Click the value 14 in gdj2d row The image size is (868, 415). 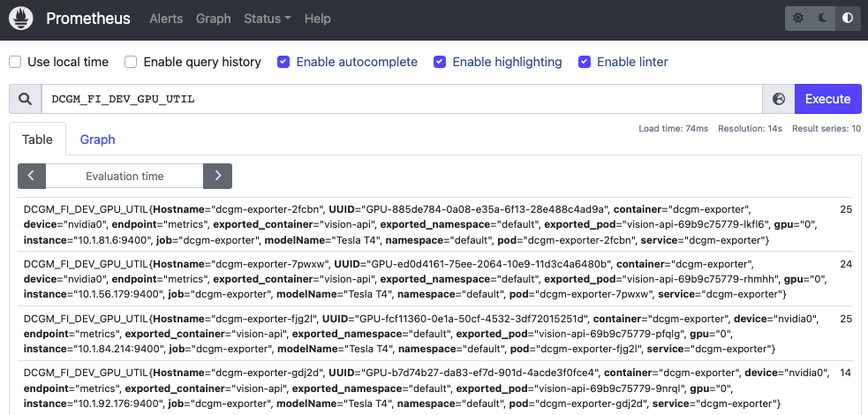pyautogui.click(x=846, y=373)
